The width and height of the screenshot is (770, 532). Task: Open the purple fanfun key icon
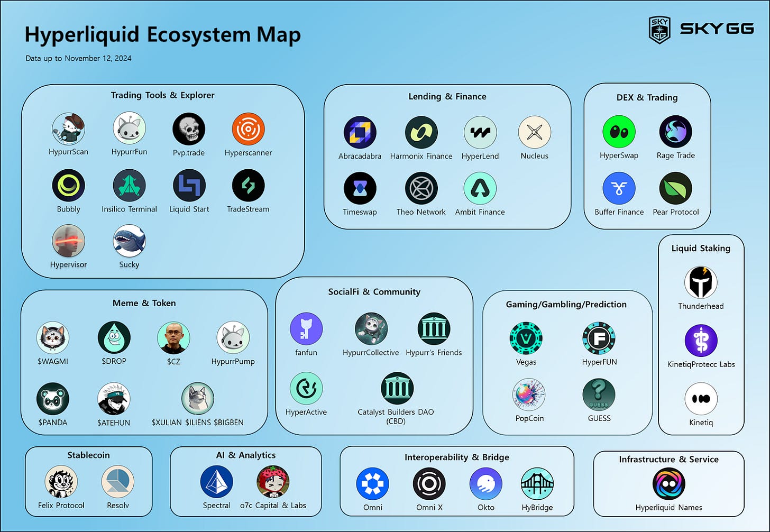pyautogui.click(x=306, y=328)
